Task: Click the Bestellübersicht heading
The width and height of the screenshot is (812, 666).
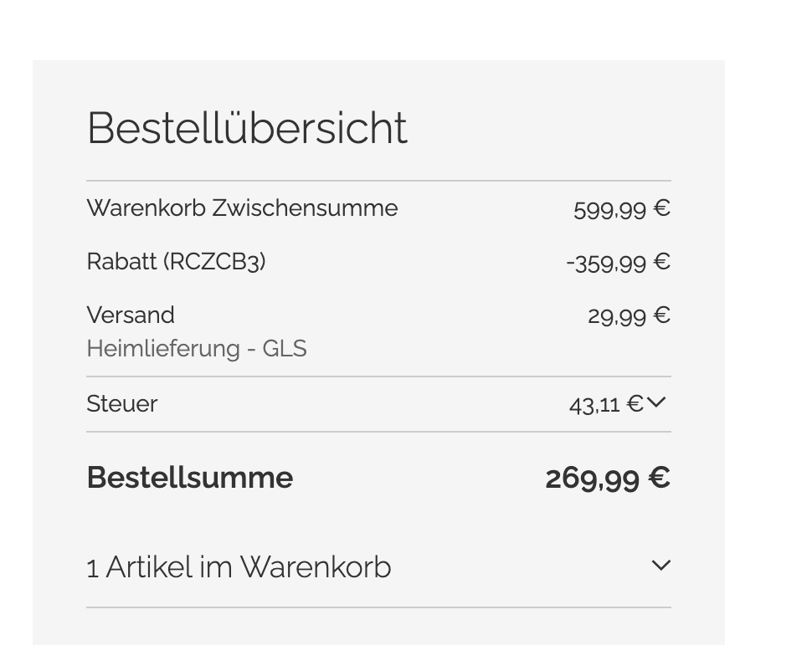Action: click(x=247, y=128)
